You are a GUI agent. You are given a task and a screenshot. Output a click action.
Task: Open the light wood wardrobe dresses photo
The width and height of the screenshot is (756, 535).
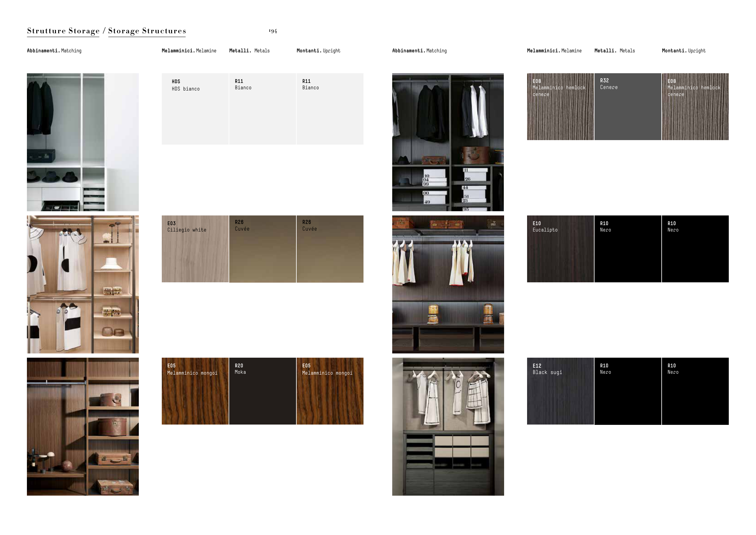coord(83,284)
